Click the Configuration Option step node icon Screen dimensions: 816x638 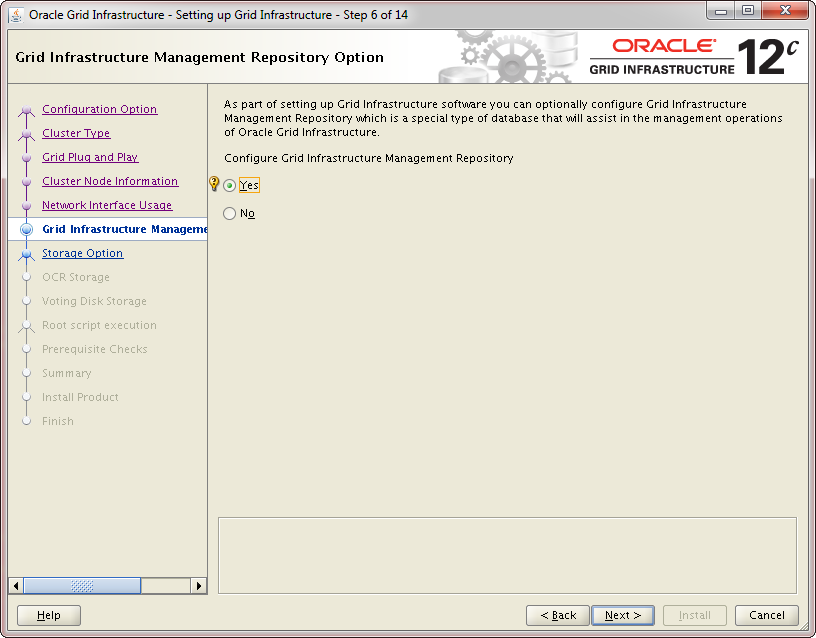pyautogui.click(x=26, y=110)
